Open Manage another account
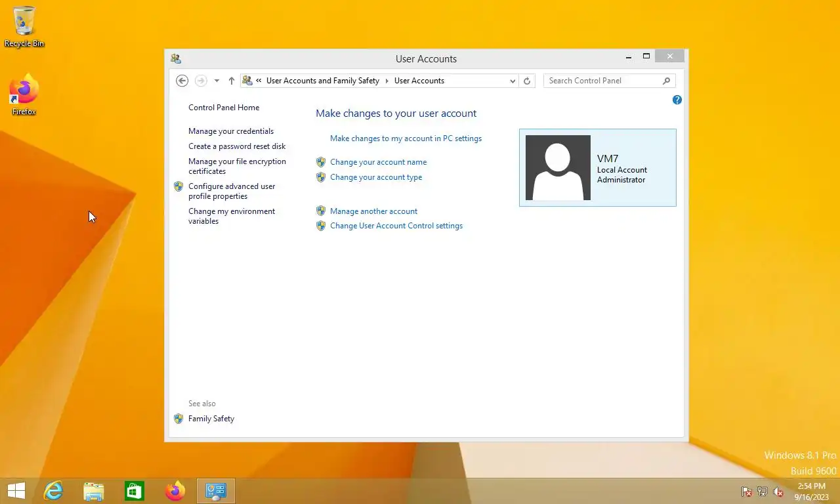The height and width of the screenshot is (504, 840). (373, 211)
